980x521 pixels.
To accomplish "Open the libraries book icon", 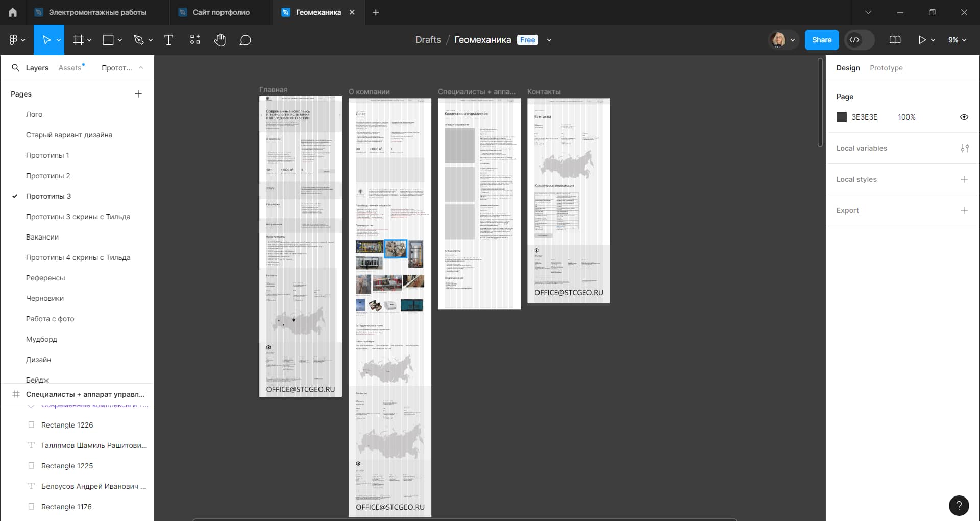I will click(895, 40).
